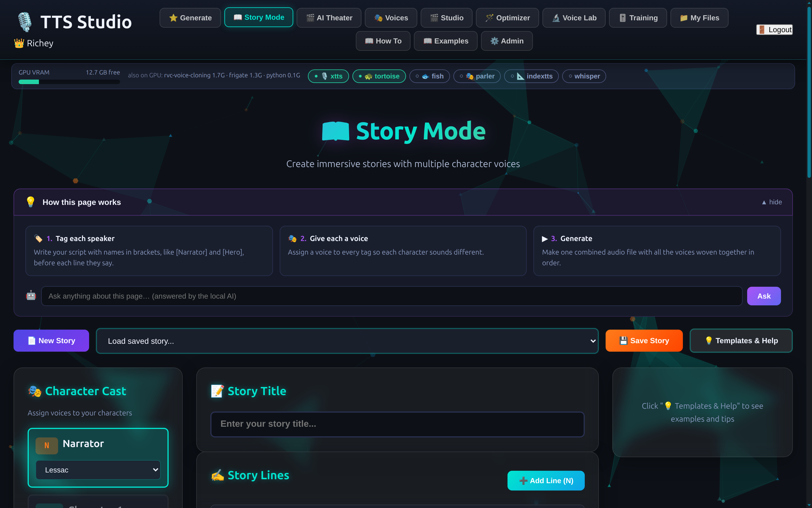Open Templates & Help
Image resolution: width=812 pixels, height=508 pixels.
pyautogui.click(x=741, y=341)
